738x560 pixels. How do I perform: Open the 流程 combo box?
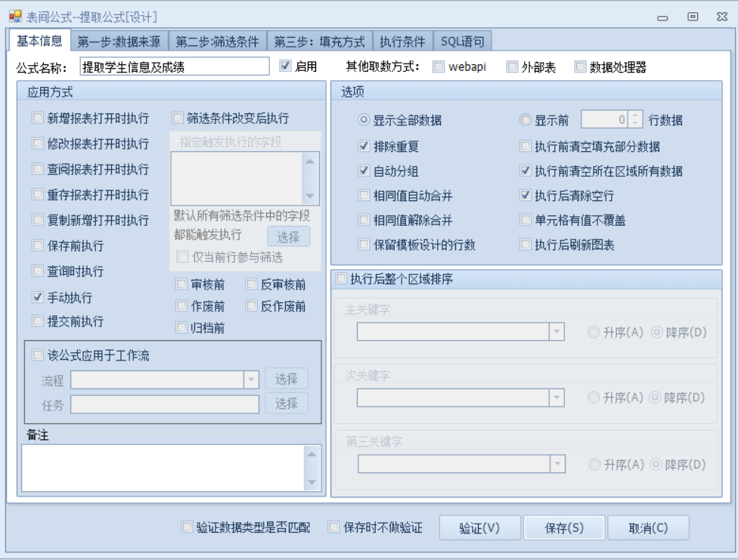(x=251, y=379)
